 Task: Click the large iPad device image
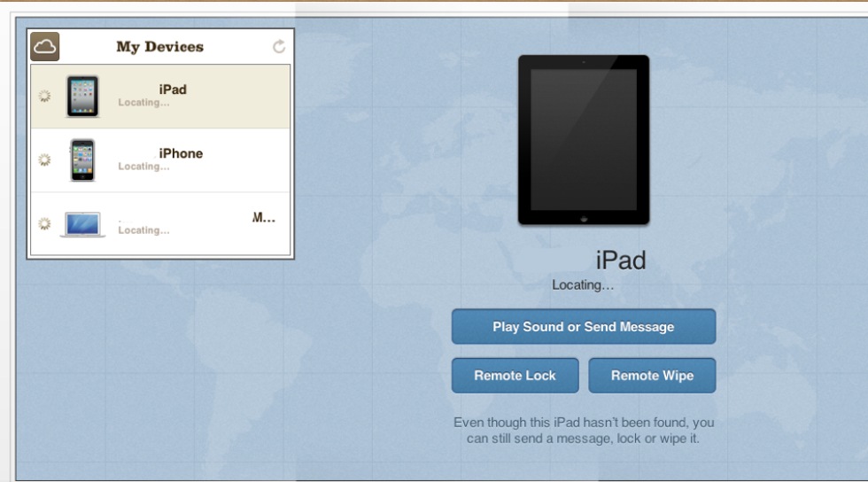pyautogui.click(x=584, y=140)
